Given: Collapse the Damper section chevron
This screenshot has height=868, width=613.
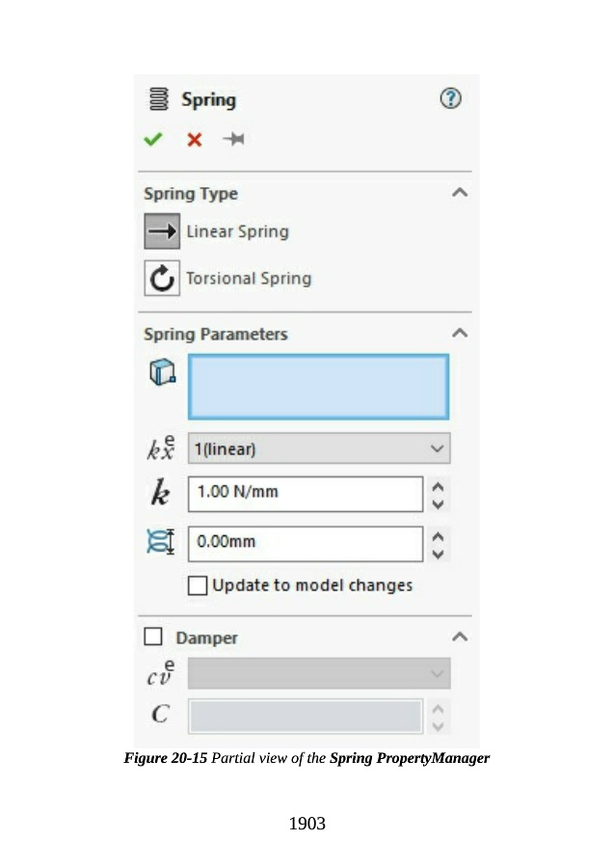Looking at the screenshot, I should pos(460,637).
